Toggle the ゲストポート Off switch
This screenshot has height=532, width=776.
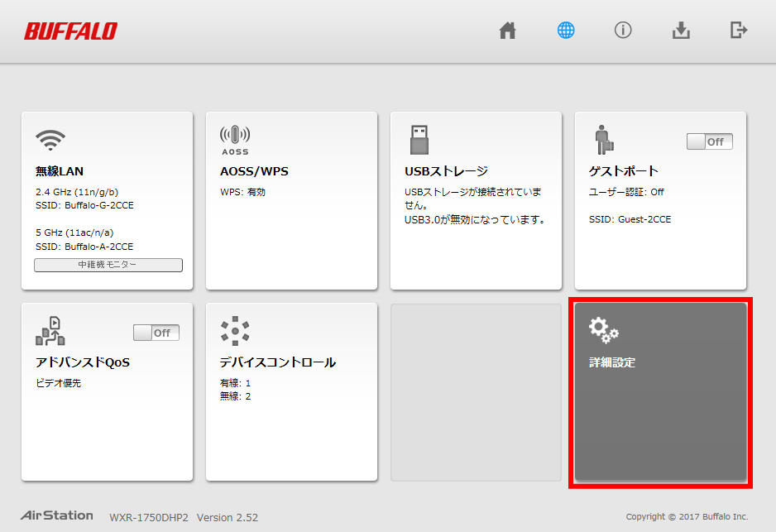coord(709,141)
